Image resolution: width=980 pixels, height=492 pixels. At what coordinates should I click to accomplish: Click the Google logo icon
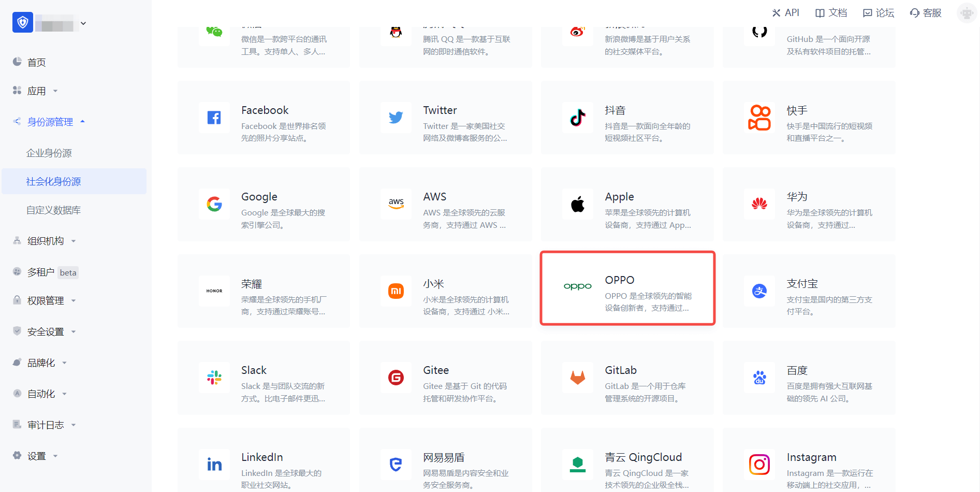tap(214, 204)
